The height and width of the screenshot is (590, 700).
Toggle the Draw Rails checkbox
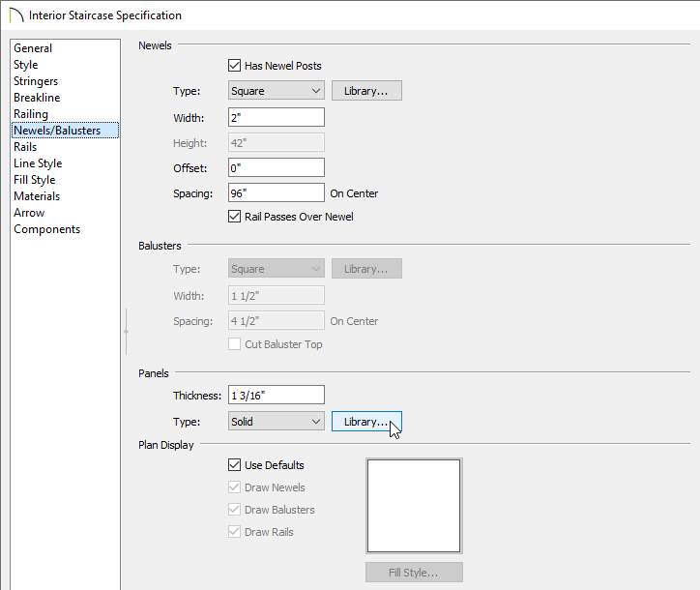[x=234, y=532]
